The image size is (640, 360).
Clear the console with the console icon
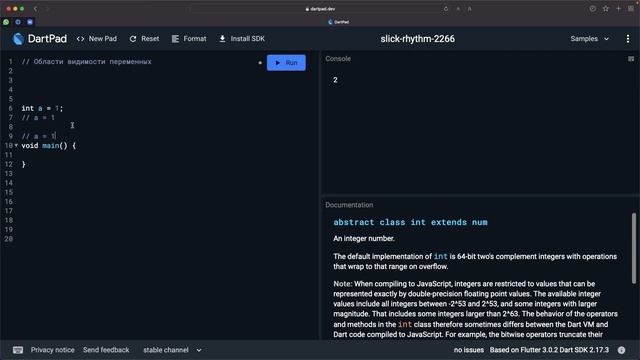631,59
